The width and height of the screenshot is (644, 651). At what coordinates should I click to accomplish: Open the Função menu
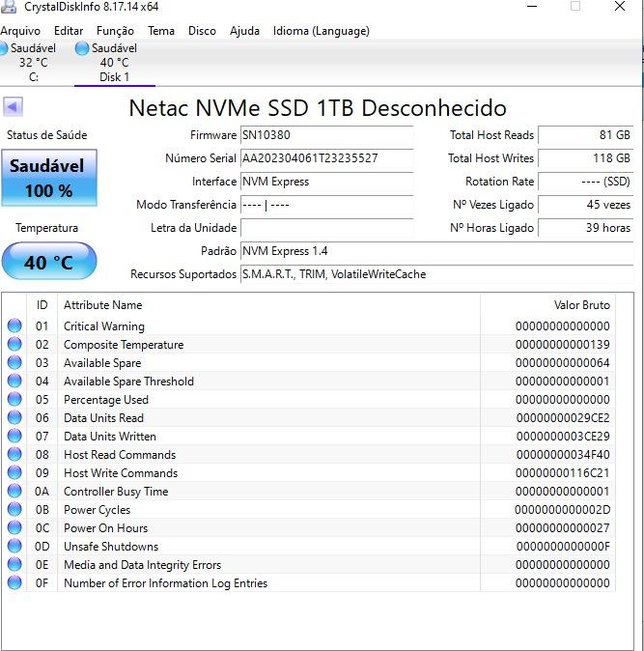[x=115, y=31]
